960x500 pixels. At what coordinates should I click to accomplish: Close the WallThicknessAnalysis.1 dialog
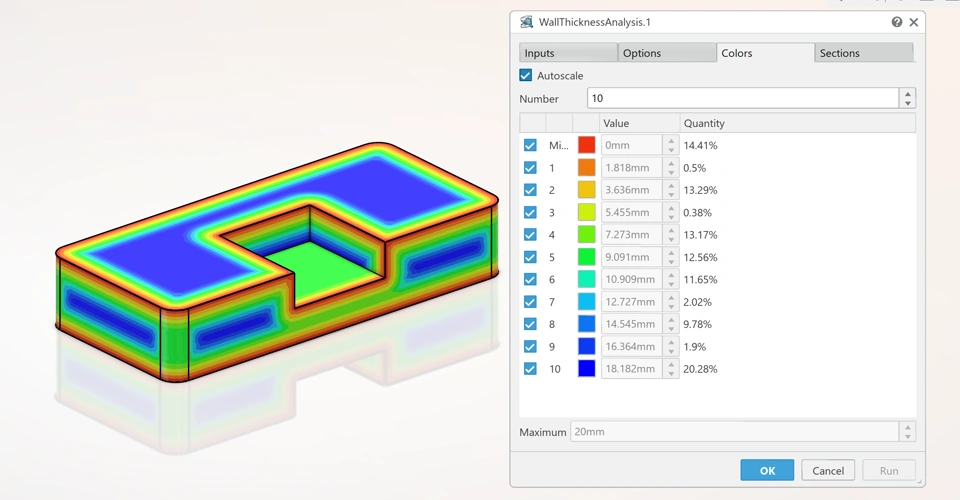point(913,22)
